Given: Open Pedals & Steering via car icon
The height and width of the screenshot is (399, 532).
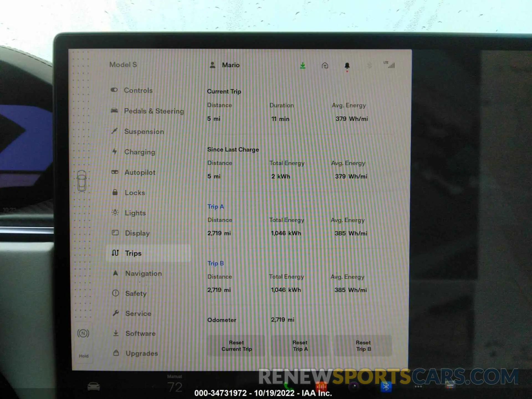Looking at the screenshot, I should (114, 111).
